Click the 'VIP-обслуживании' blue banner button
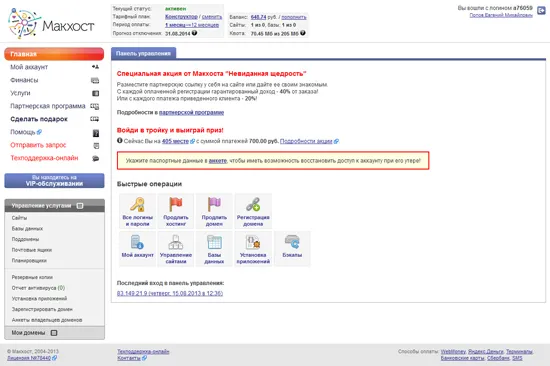Screen dimensions: 550x366 [x=54, y=180]
